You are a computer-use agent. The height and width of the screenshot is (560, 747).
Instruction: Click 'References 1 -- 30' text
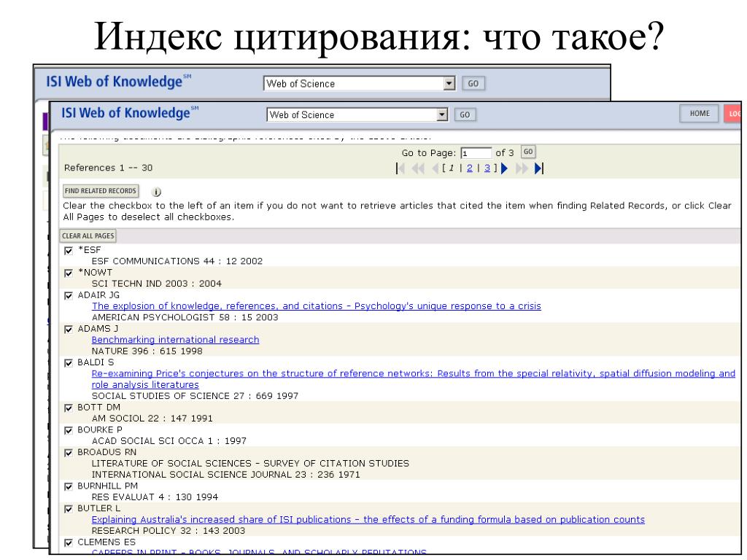click(108, 168)
